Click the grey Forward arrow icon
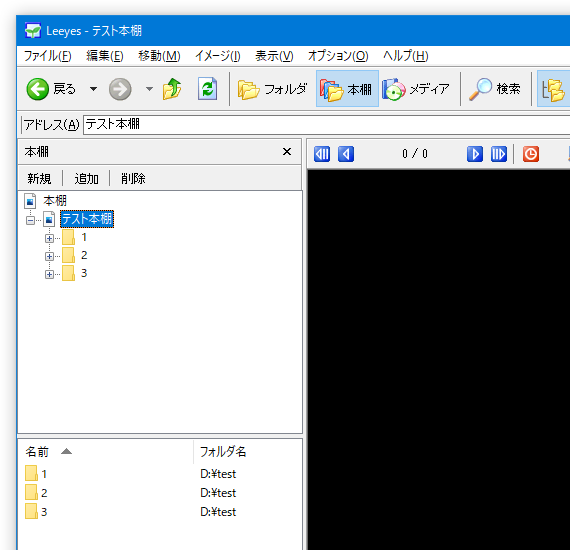The image size is (570, 550). pos(120,89)
